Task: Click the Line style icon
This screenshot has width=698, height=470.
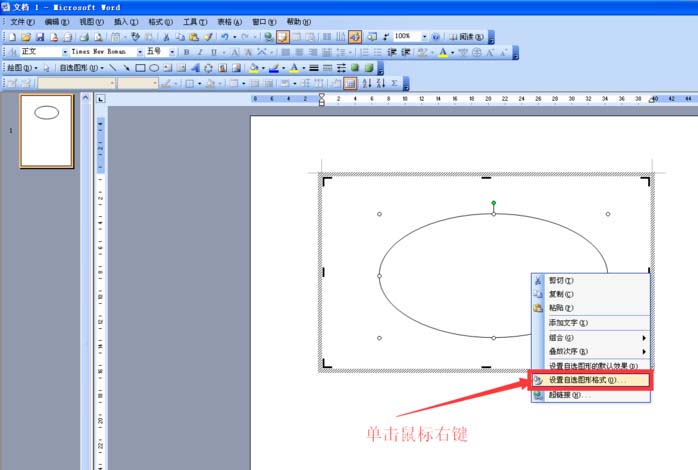Action: coord(314,68)
